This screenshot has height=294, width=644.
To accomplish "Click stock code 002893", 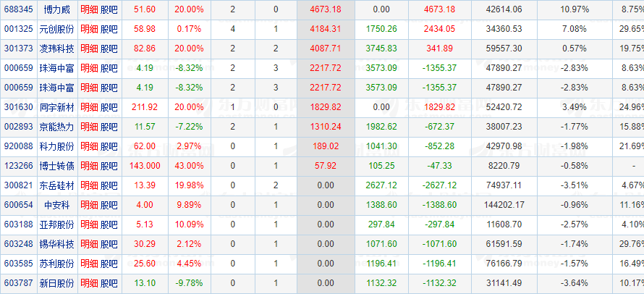I will (x=18, y=127).
